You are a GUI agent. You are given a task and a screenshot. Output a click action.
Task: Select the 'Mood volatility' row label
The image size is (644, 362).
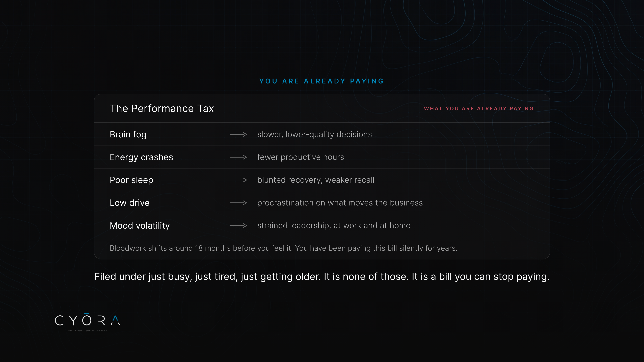[x=140, y=226]
